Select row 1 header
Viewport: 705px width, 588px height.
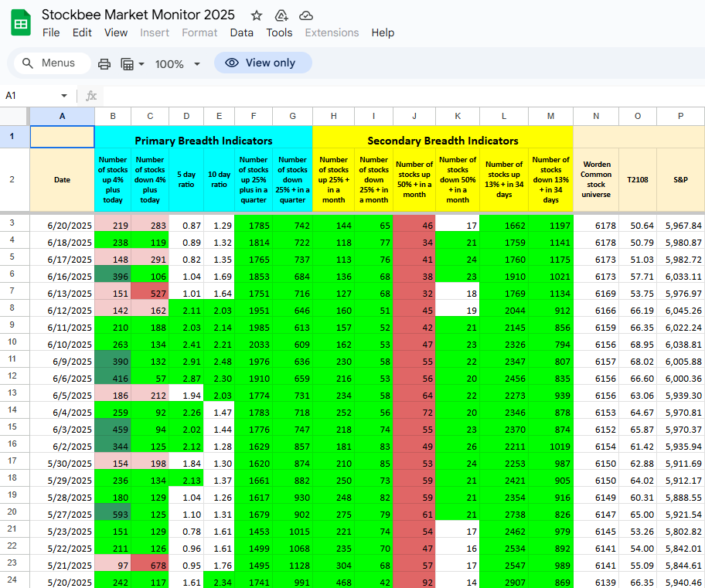click(x=15, y=137)
